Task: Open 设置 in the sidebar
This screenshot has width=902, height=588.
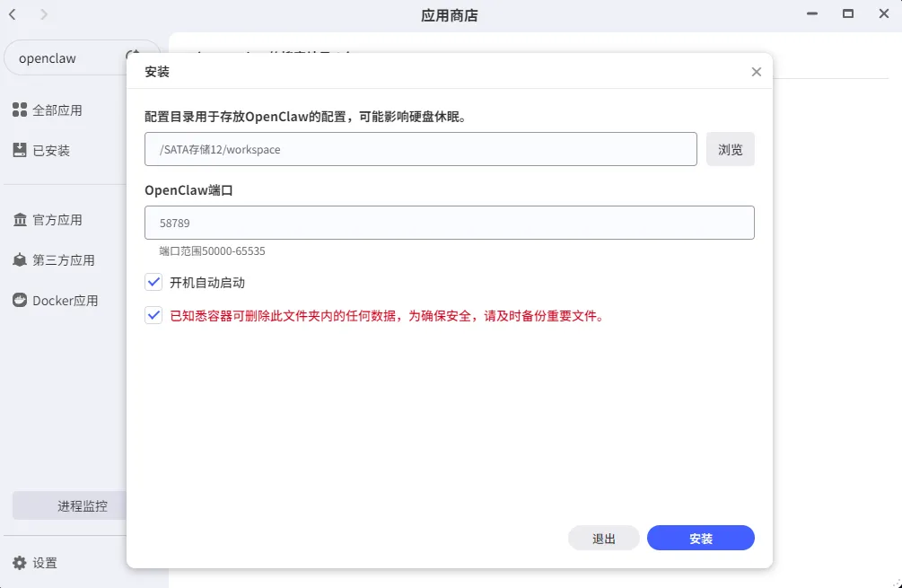Action: click(x=34, y=563)
